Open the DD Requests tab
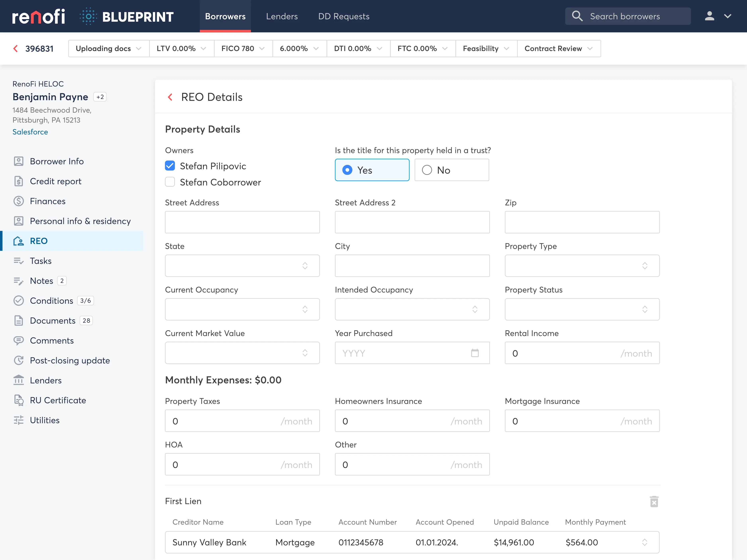 tap(343, 16)
